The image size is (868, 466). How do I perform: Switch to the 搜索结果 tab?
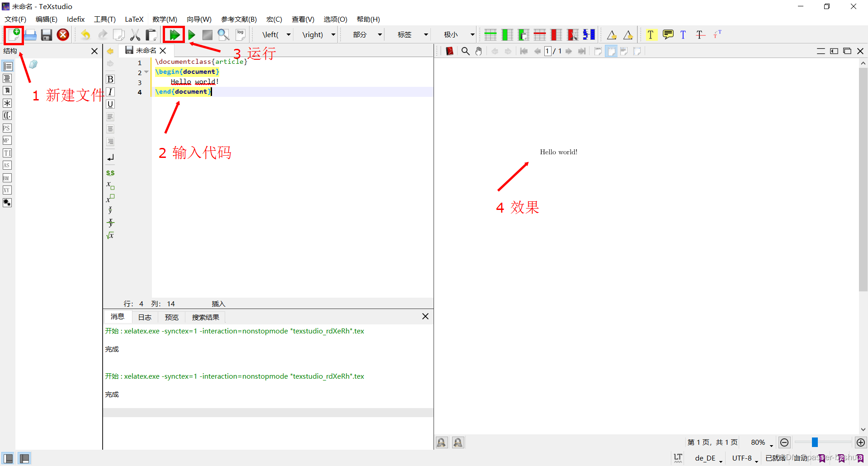206,317
